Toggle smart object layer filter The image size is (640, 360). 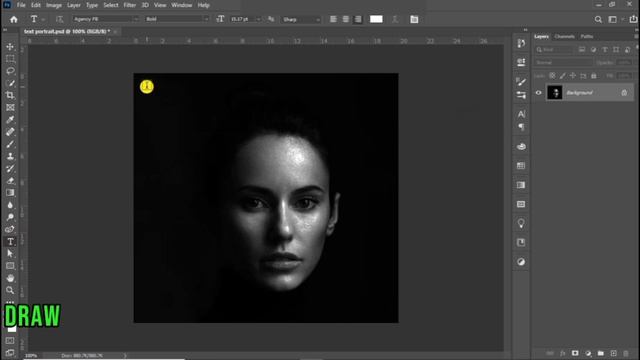coord(627,49)
